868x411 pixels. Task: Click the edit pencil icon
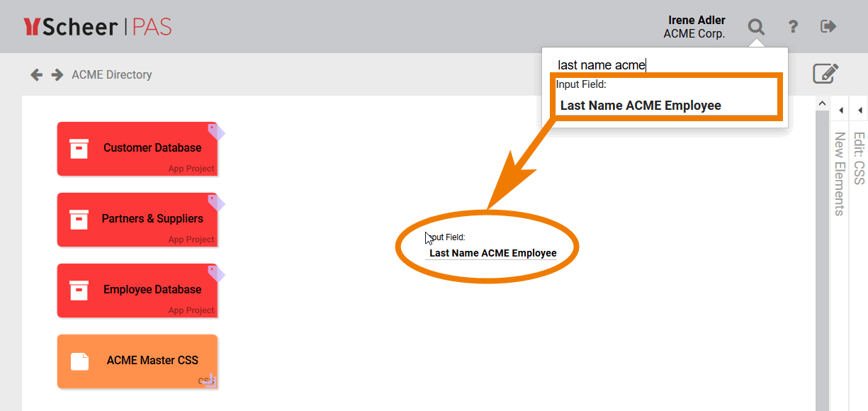click(825, 74)
